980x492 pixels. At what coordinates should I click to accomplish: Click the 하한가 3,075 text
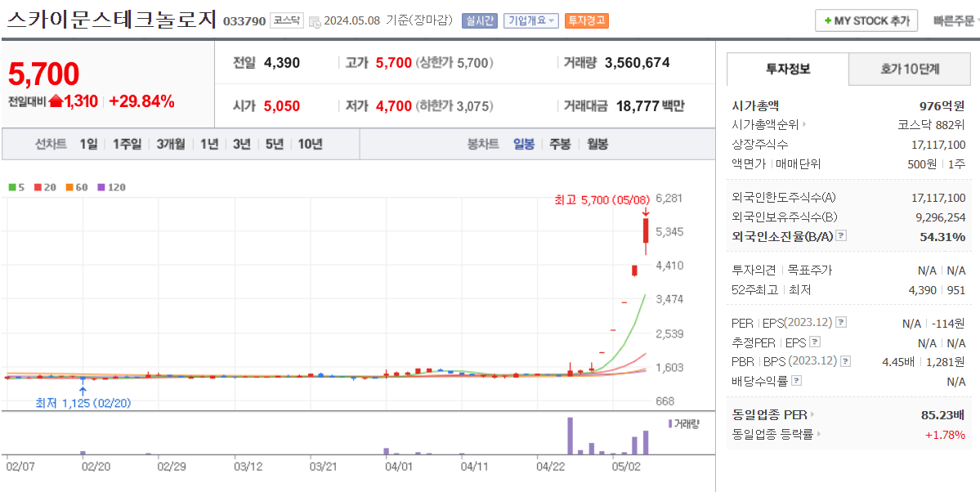point(454,106)
